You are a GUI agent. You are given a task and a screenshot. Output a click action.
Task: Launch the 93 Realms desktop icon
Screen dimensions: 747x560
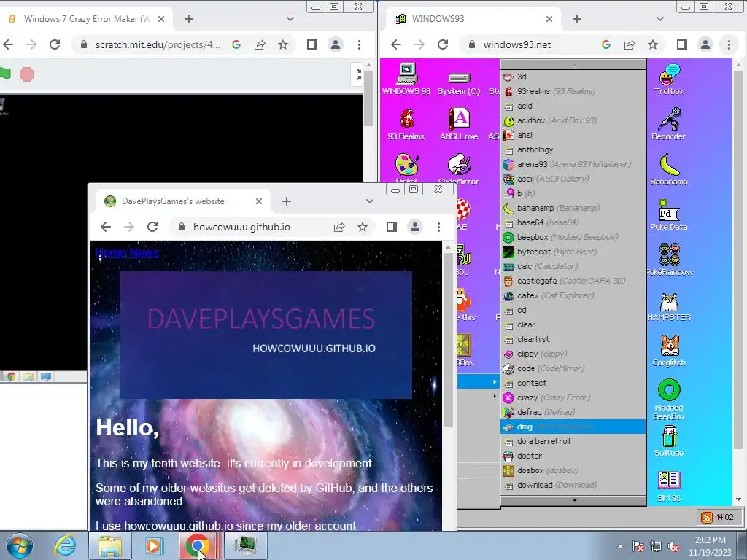pyautogui.click(x=406, y=124)
